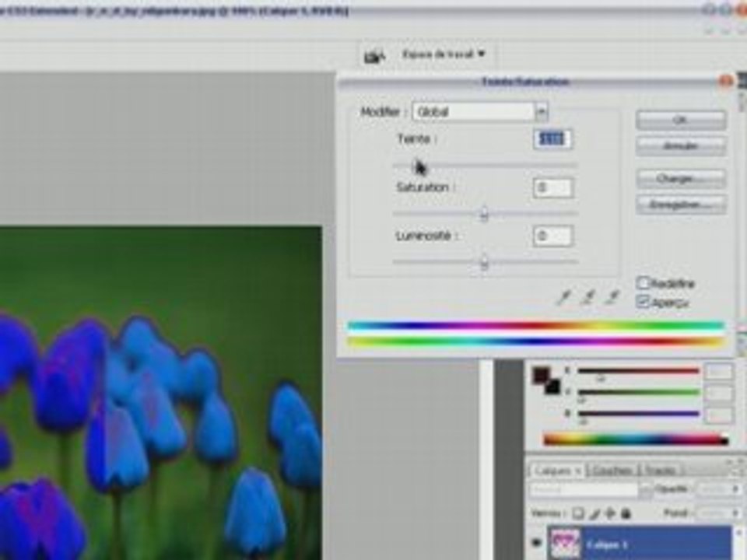Open the layer blend mode dropdown

[x=591, y=489]
